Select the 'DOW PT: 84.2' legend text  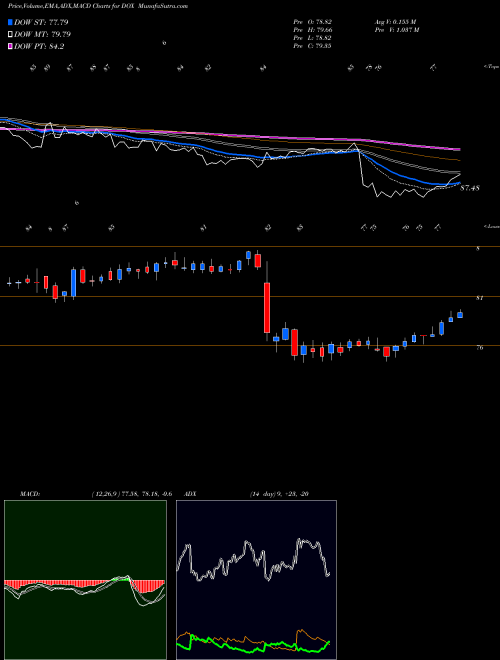click(39, 47)
